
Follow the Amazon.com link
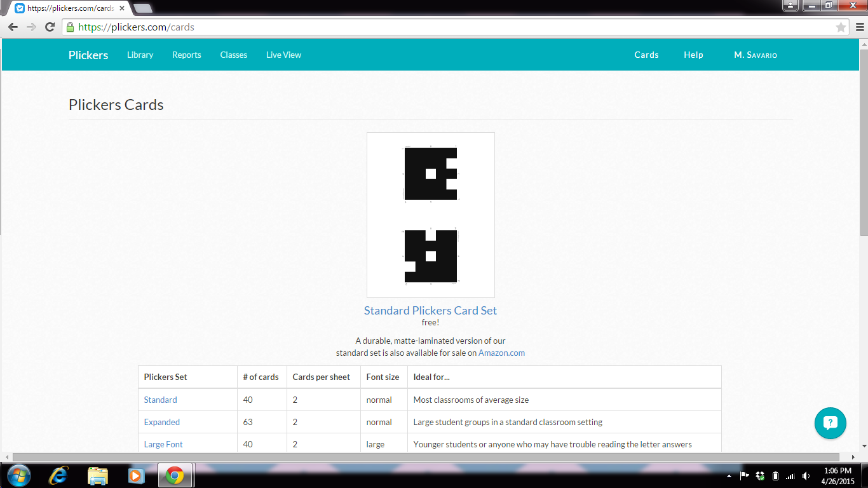(501, 353)
